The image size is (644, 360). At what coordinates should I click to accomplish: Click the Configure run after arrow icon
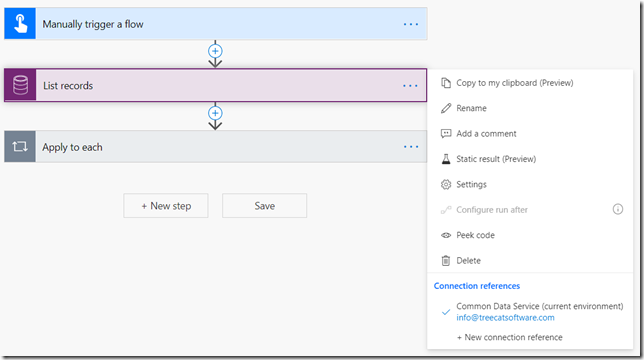(446, 210)
